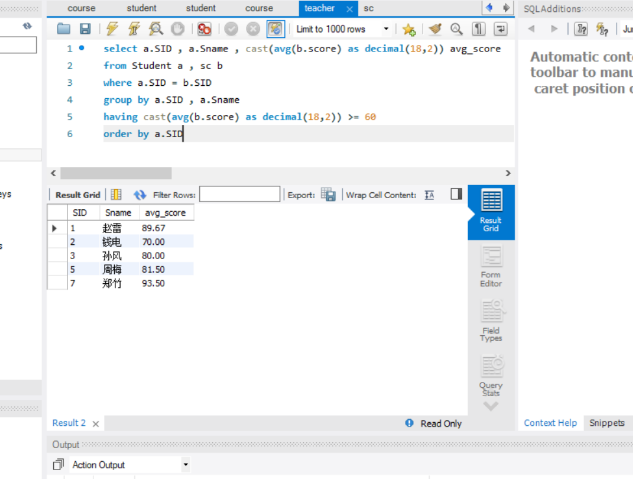Image resolution: width=633 pixels, height=479 pixels.
Task: Click the star favorite snippet icon
Action: point(409,29)
